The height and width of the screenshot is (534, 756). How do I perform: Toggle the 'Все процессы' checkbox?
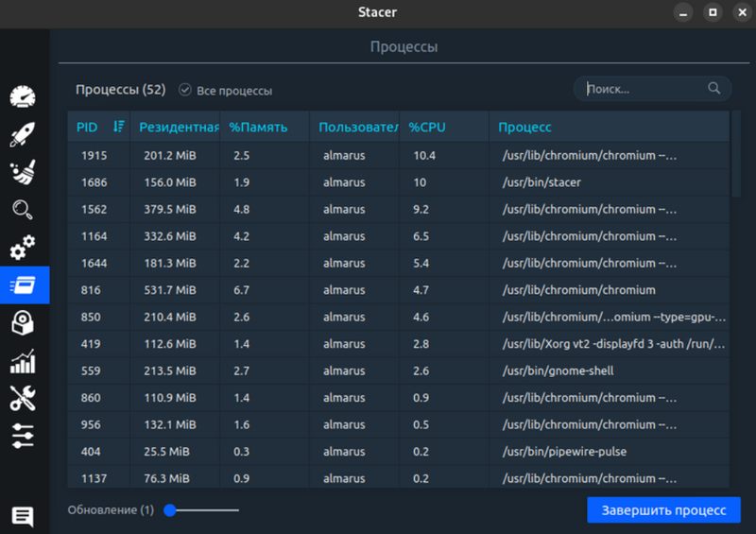click(184, 90)
